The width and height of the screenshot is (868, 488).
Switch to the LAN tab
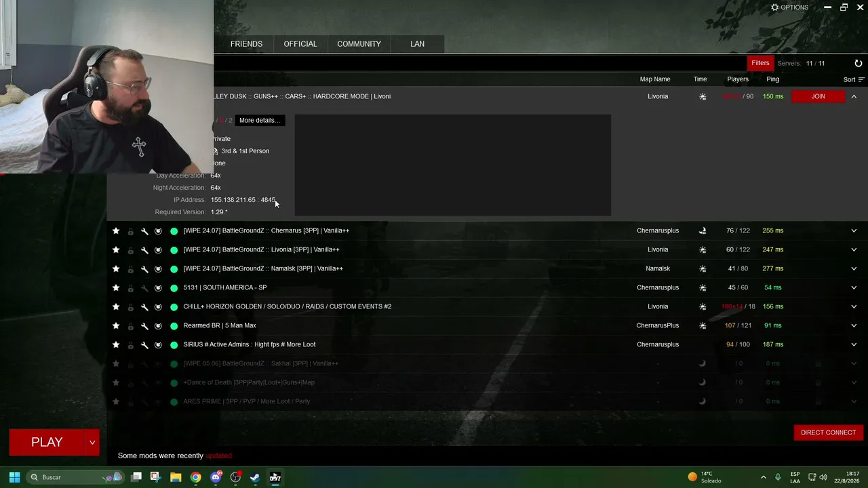[x=417, y=44]
